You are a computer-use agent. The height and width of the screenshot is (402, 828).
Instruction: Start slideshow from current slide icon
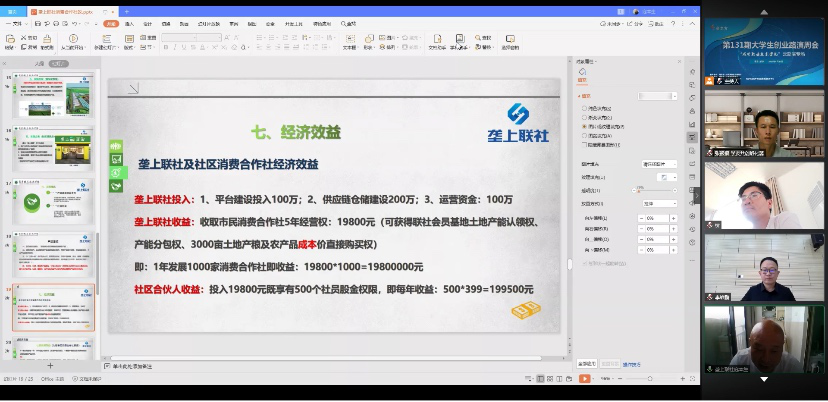click(x=71, y=39)
